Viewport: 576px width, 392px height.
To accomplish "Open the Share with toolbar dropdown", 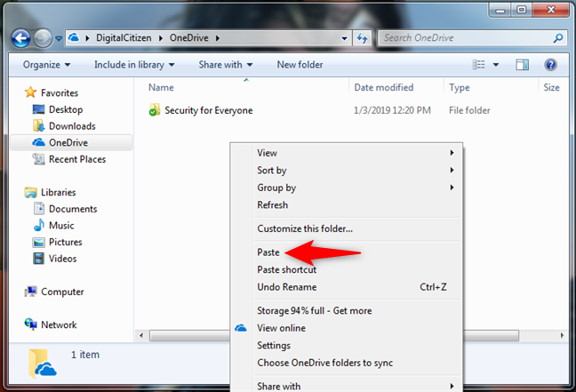I will pyautogui.click(x=226, y=65).
